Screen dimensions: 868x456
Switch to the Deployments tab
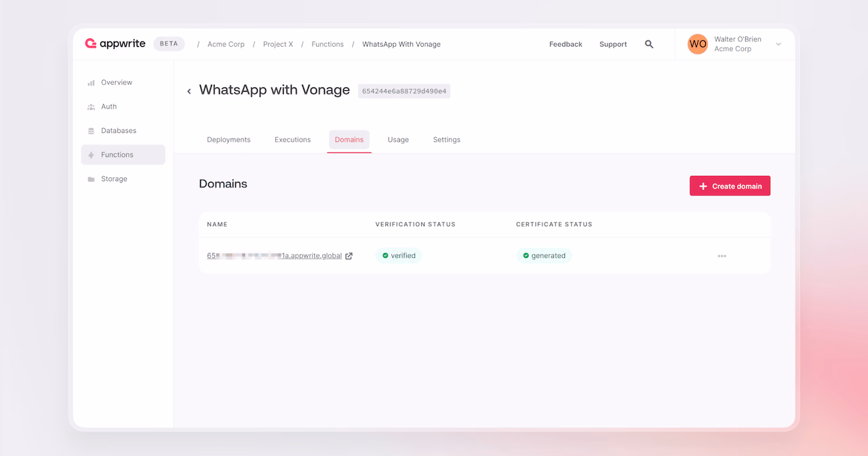[229, 140]
